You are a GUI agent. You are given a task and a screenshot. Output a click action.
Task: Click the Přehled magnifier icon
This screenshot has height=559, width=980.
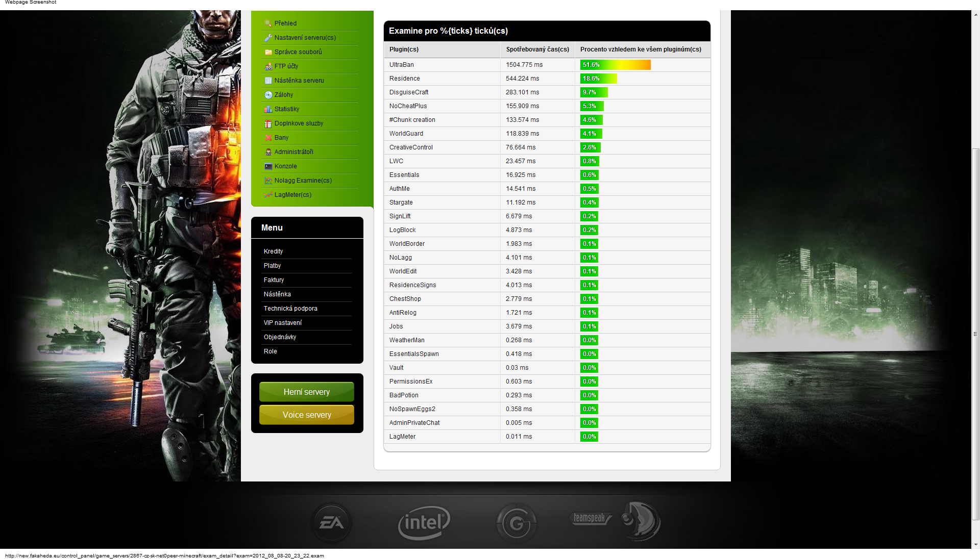click(268, 23)
